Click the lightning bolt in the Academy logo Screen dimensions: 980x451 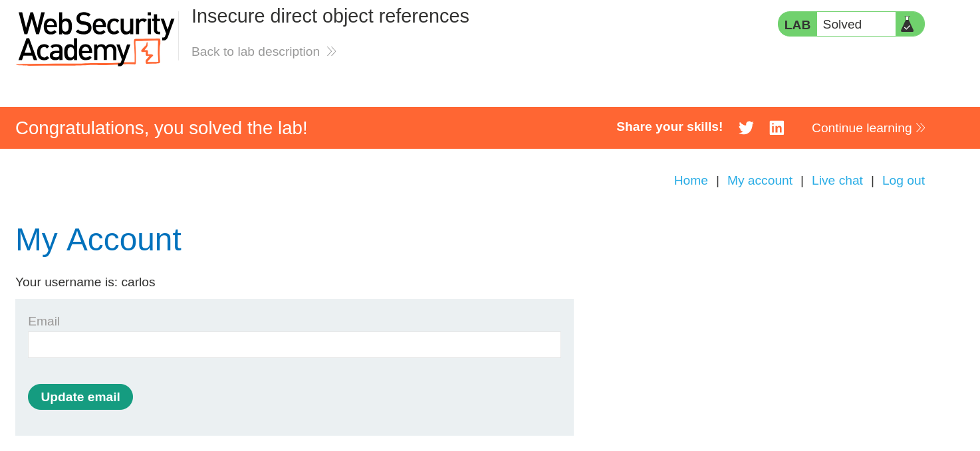tap(146, 50)
